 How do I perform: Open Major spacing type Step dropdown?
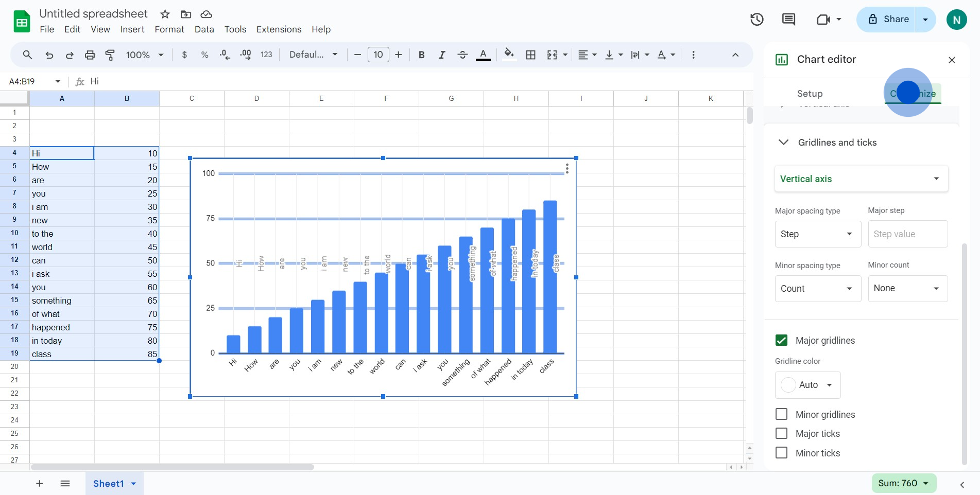tap(818, 234)
